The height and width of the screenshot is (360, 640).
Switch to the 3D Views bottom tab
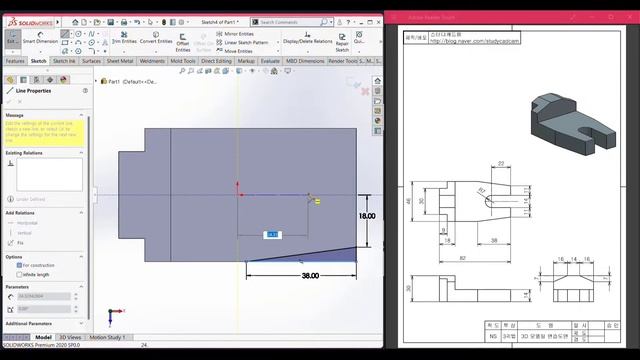(70, 337)
